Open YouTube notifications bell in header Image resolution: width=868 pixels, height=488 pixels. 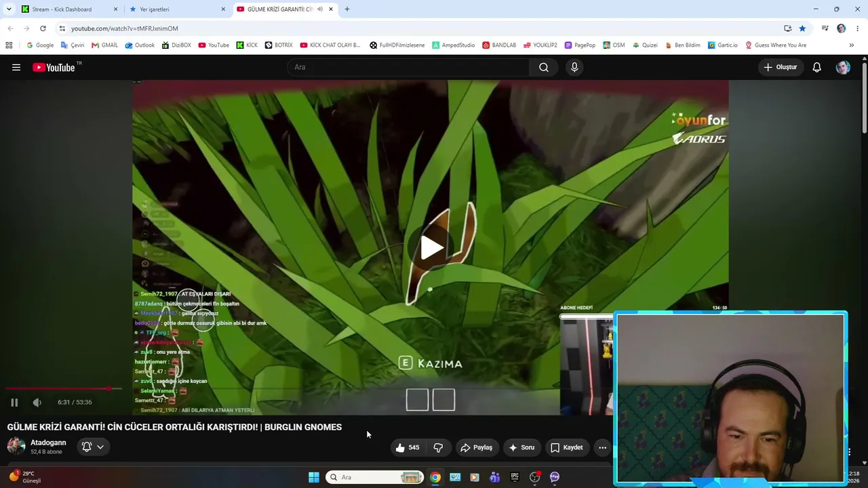point(817,67)
